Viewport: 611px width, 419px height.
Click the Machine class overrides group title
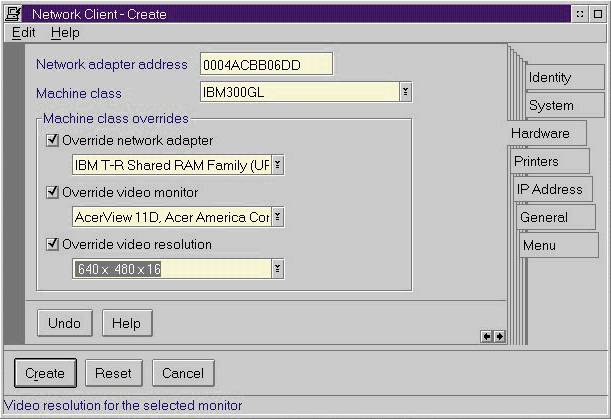[x=116, y=118]
